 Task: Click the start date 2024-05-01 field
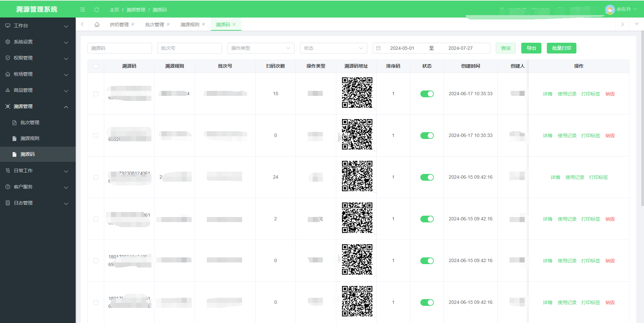(x=402, y=48)
